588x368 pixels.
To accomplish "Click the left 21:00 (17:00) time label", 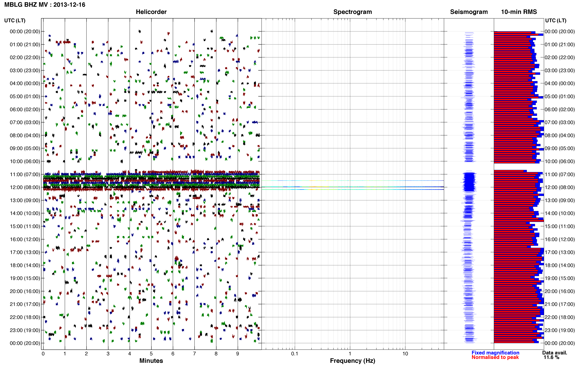I will 25,304.
